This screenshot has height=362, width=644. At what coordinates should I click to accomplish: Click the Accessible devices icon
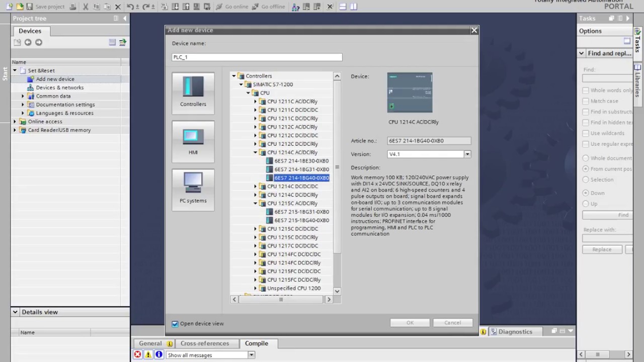pyautogui.click(x=295, y=7)
